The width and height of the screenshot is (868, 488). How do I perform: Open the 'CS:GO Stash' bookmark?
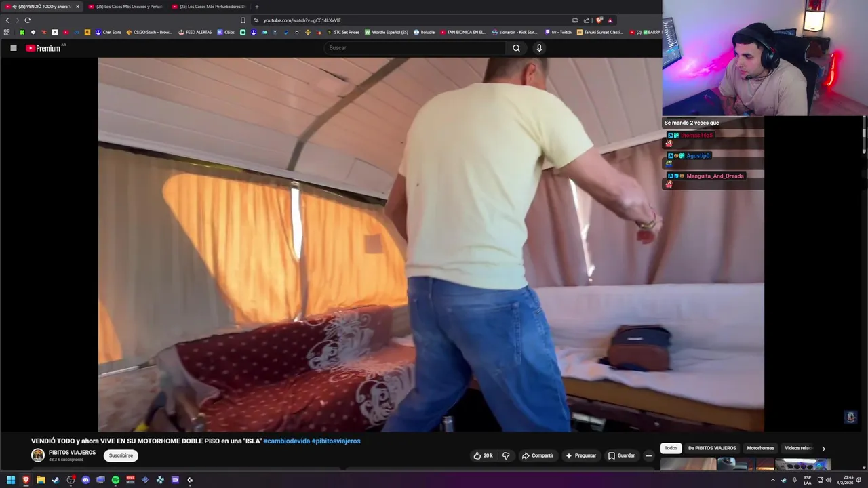click(x=149, y=32)
